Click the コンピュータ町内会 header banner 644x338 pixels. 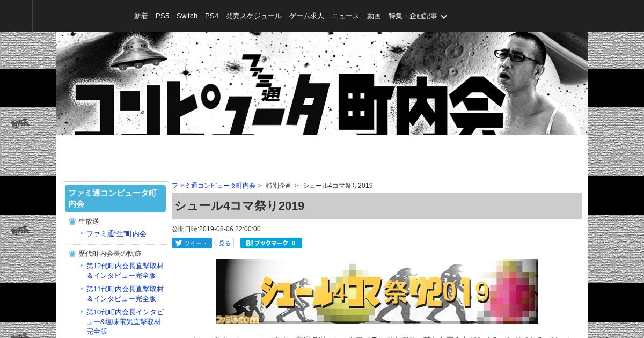click(x=322, y=84)
